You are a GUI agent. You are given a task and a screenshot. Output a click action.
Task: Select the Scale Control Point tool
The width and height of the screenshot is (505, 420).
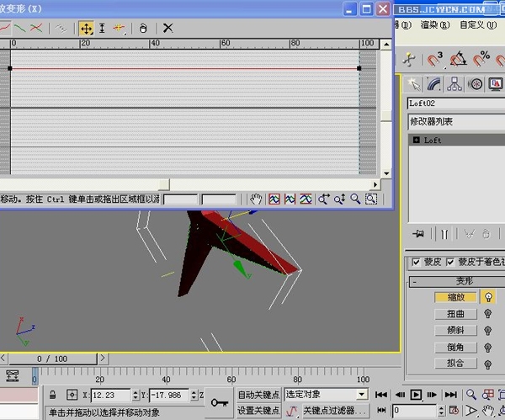click(x=102, y=29)
